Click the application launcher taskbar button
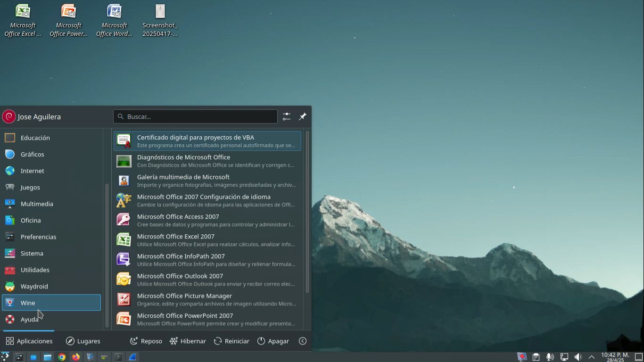This screenshot has width=644, height=362. click(x=5, y=357)
